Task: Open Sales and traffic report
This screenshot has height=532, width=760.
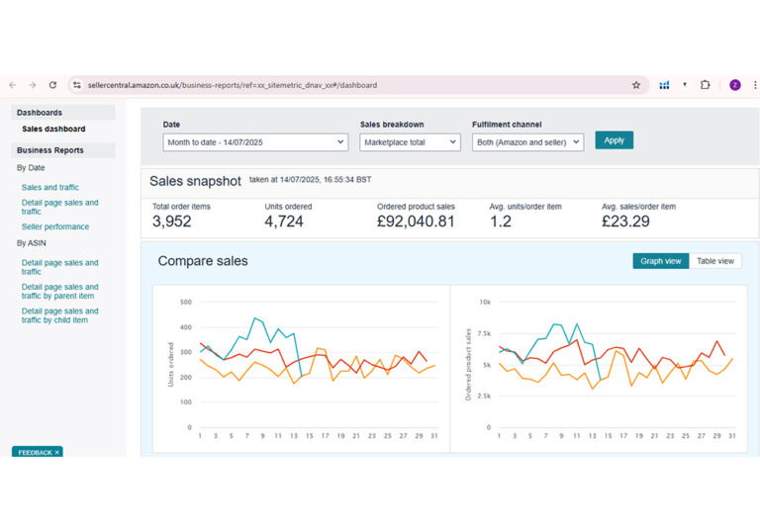Action: click(49, 187)
